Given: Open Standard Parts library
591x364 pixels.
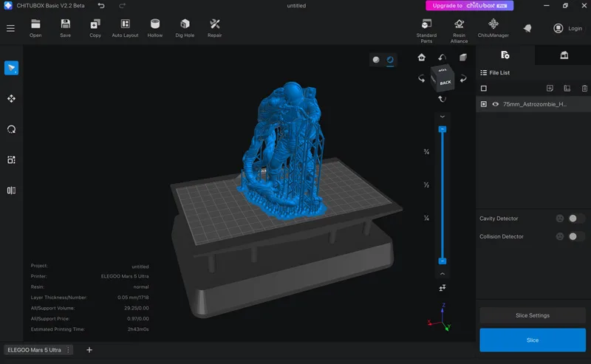Looking at the screenshot, I should 426,31.
